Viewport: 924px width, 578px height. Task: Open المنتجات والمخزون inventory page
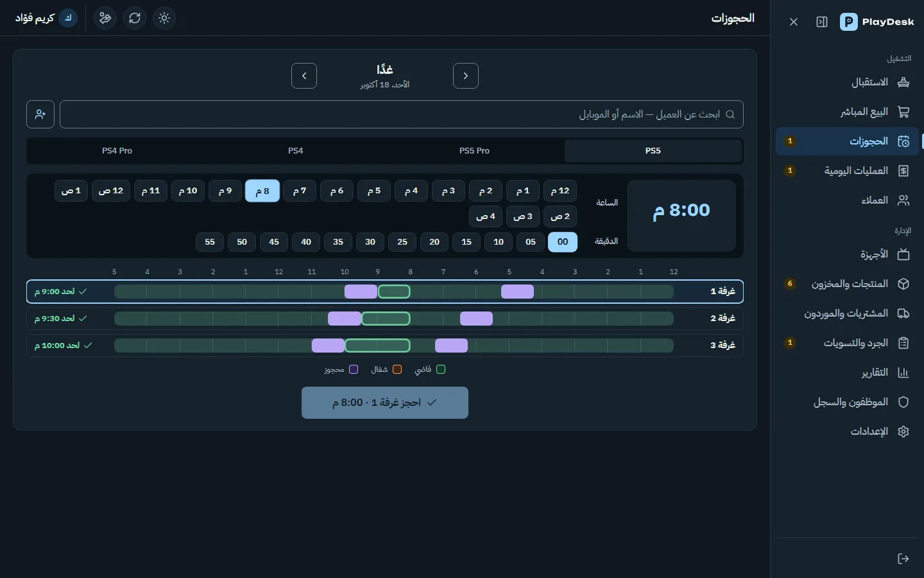(847, 284)
